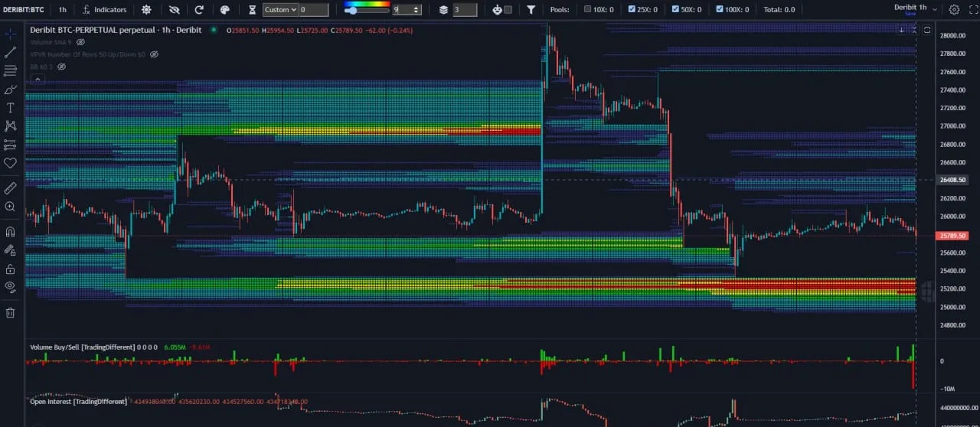Image resolution: width=980 pixels, height=427 pixels.
Task: Enable the 10X pools checkbox
Action: point(587,10)
